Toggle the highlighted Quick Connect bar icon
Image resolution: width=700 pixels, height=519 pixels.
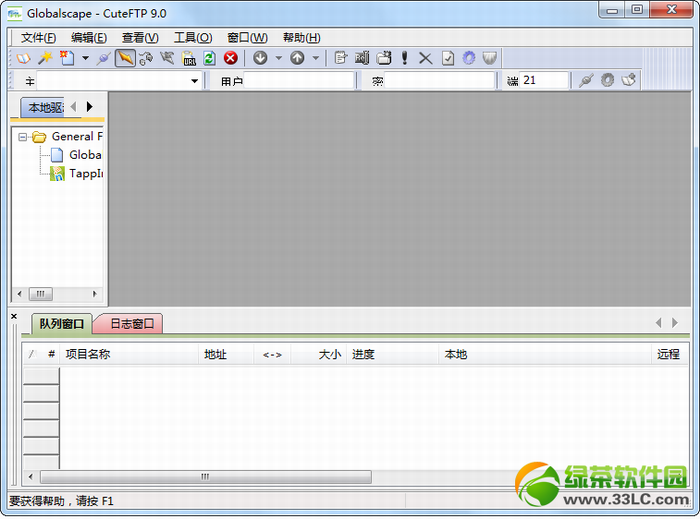pyautogui.click(x=125, y=58)
